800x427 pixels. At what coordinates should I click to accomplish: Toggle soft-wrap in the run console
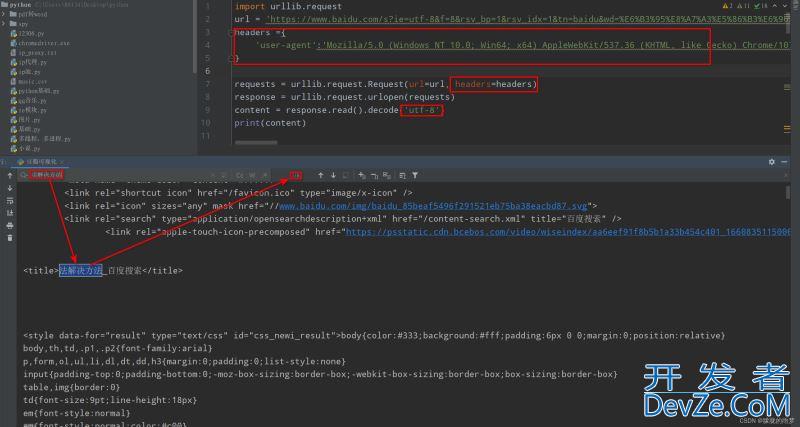pyautogui.click(x=10, y=200)
